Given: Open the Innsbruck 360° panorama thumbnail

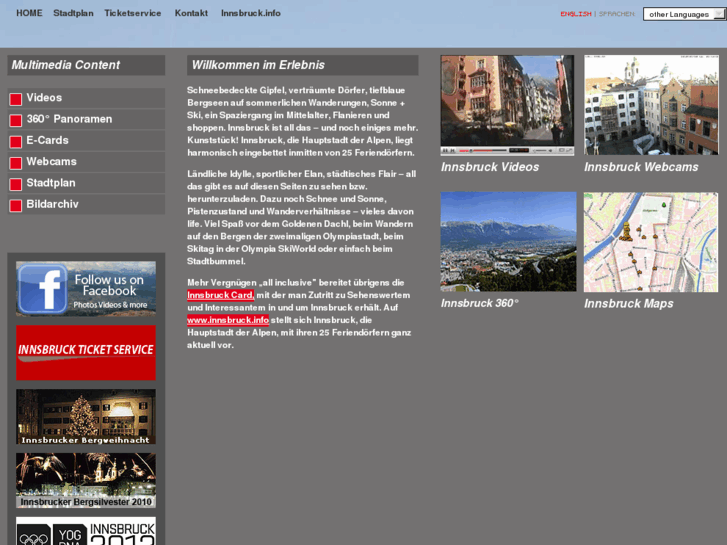Looking at the screenshot, I should point(508,242).
